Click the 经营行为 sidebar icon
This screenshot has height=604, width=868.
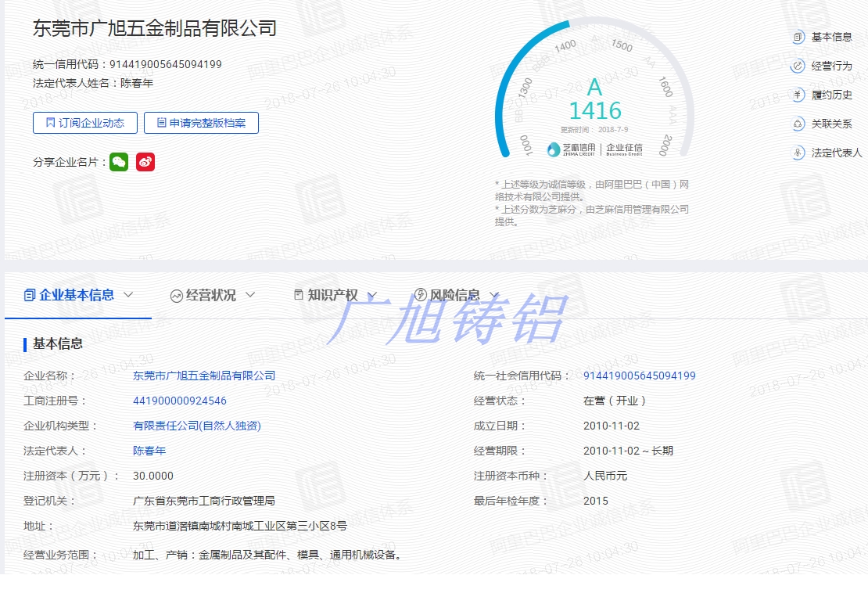coord(798,66)
